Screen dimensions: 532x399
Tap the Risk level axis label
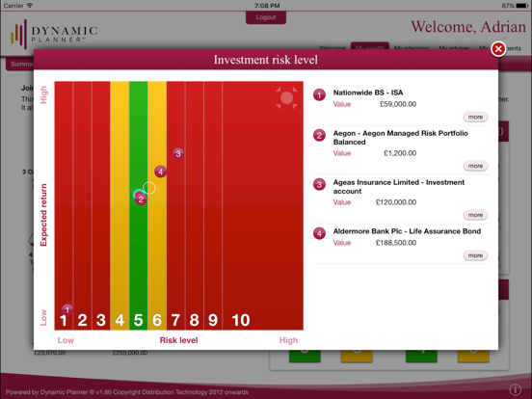click(x=179, y=340)
